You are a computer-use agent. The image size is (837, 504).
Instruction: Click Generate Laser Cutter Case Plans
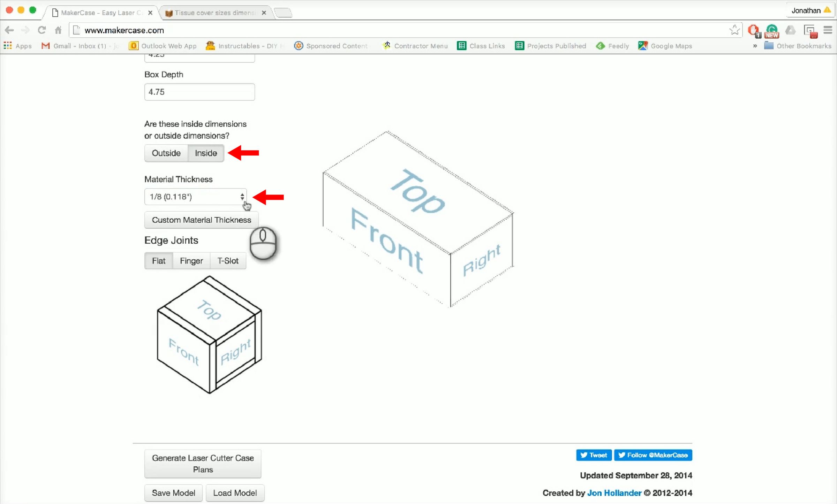coord(203,464)
